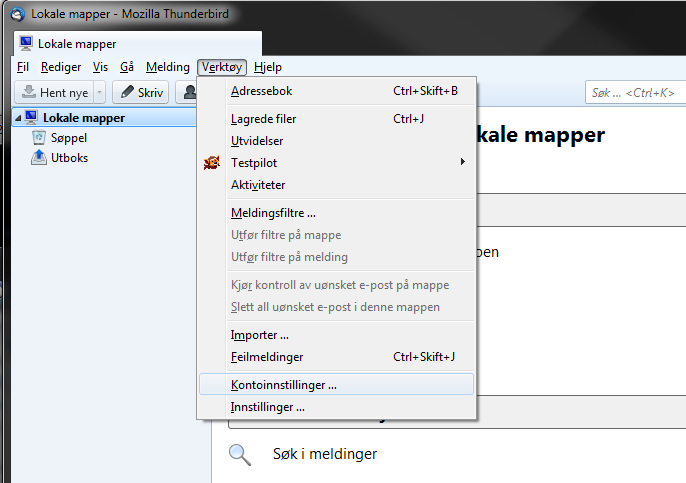Image resolution: width=686 pixels, height=483 pixels.
Task: Focus the Søk … <Ctrl+K> search field
Action: tap(636, 92)
